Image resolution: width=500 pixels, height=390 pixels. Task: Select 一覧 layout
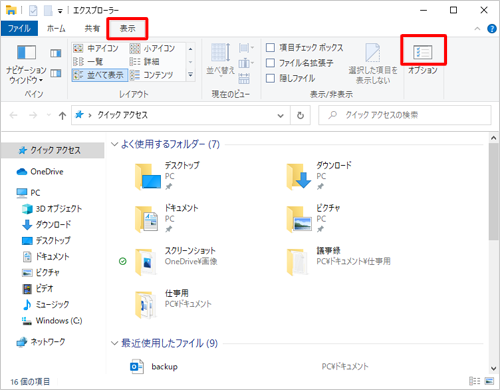88,62
